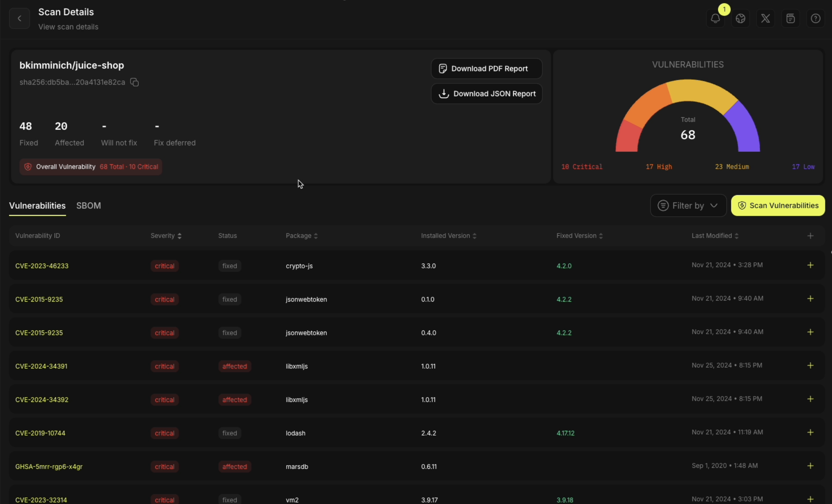The image size is (832, 504).
Task: Navigate back using the back arrow
Action: (19, 18)
